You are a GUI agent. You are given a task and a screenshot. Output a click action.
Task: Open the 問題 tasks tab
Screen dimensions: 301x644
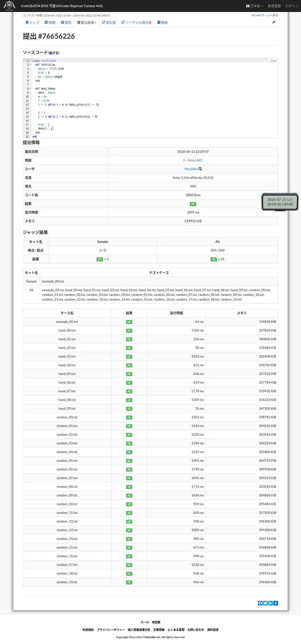pos(50,23)
